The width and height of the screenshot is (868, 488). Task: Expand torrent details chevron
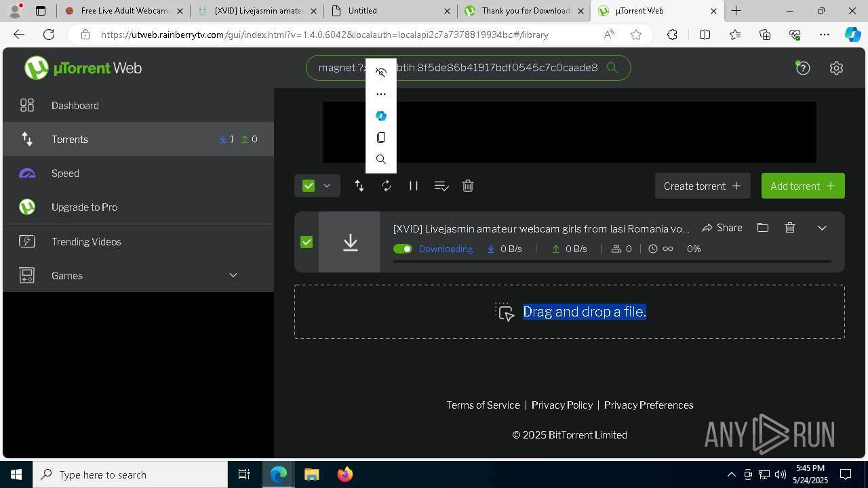pos(822,228)
